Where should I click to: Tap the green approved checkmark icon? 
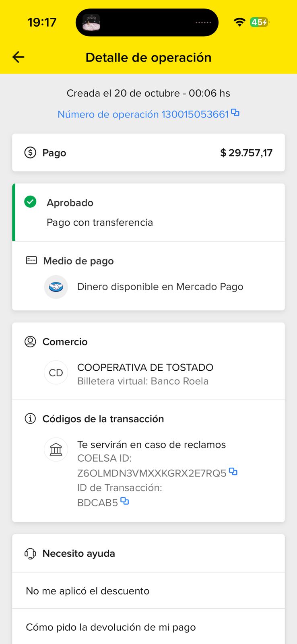coord(30,202)
